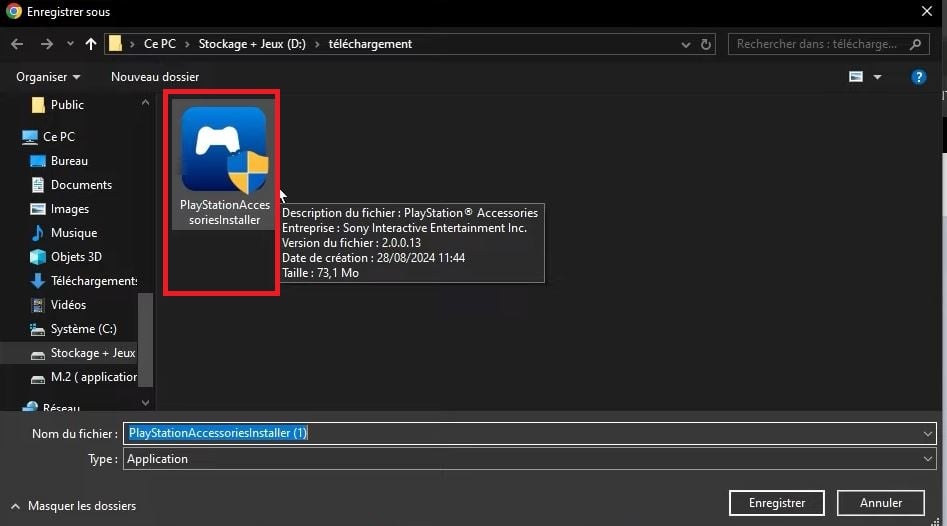Click the Rechercher search field

point(818,44)
